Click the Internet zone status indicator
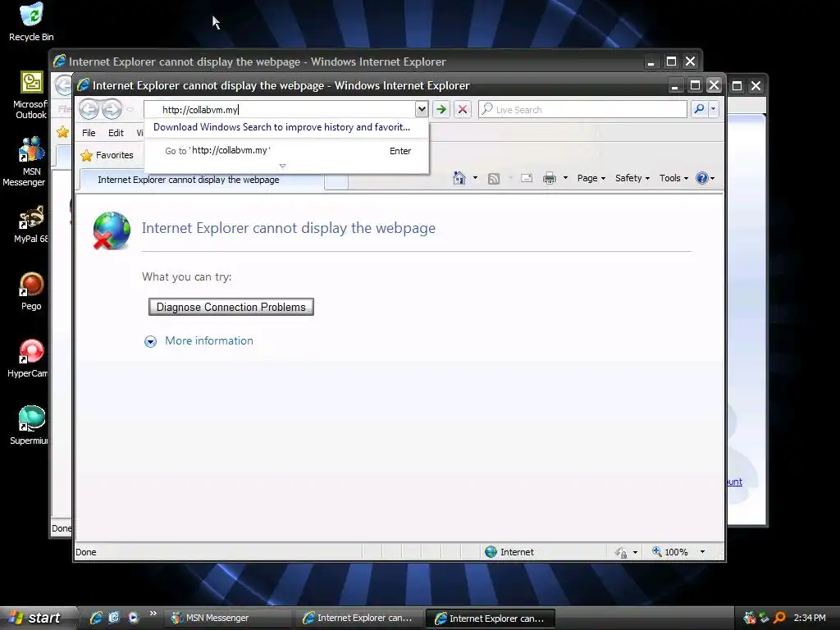840x630 pixels. click(509, 552)
